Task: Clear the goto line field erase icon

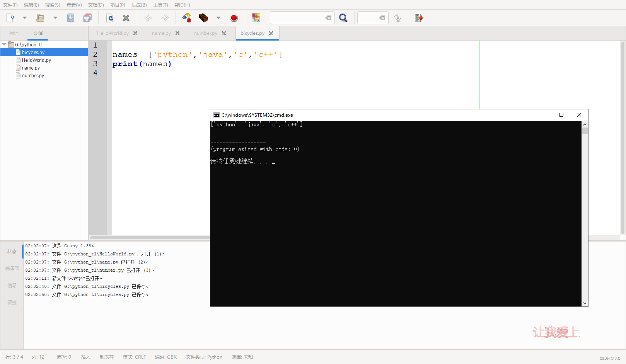Action: pyautogui.click(x=382, y=18)
